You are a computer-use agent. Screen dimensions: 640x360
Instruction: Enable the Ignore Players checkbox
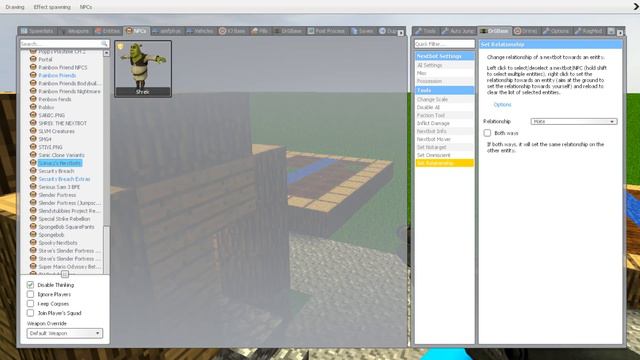pyautogui.click(x=30, y=294)
